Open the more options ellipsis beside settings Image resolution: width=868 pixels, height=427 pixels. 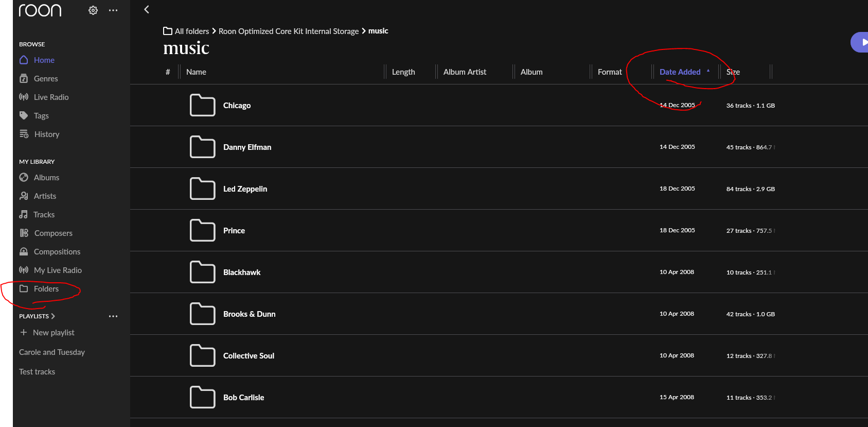tap(113, 10)
